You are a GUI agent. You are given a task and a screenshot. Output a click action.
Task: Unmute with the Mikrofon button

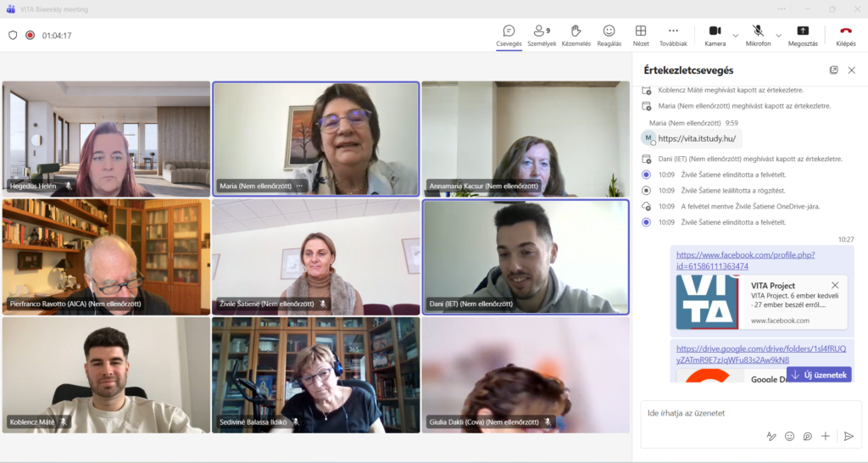point(758,35)
